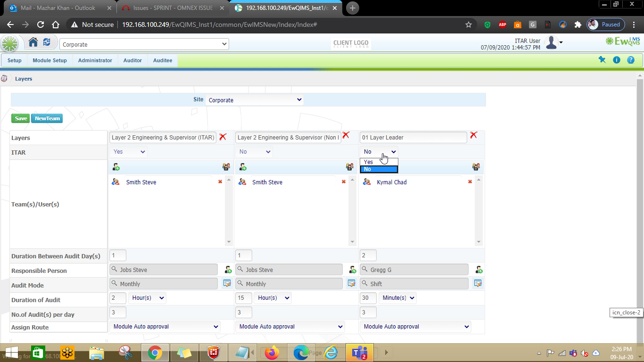Remove Smith Steve from the first layer
This screenshot has width=644, height=362.
point(220,181)
